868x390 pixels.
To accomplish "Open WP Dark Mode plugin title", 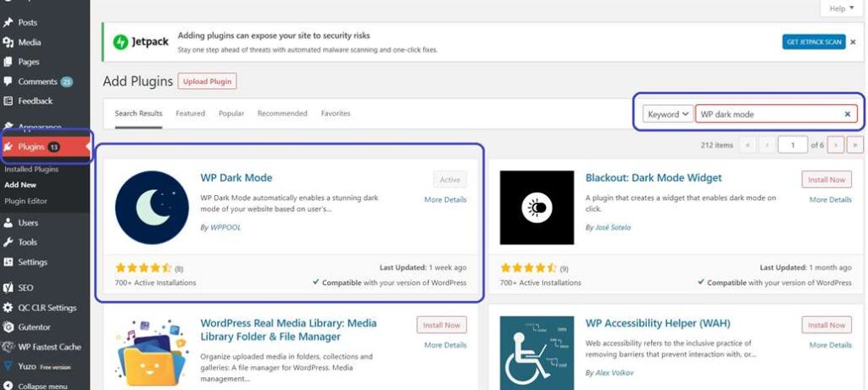I will tap(236, 178).
